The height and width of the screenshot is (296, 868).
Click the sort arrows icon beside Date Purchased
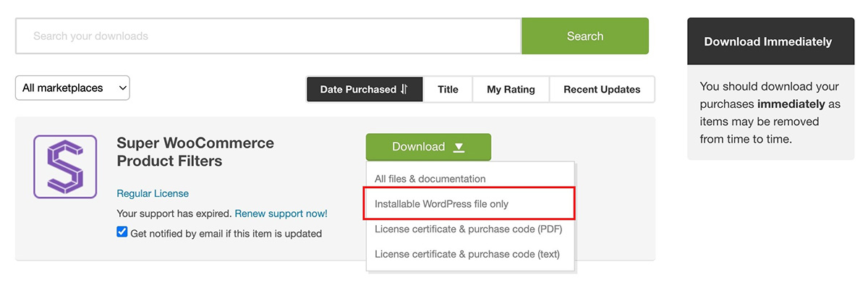point(404,90)
